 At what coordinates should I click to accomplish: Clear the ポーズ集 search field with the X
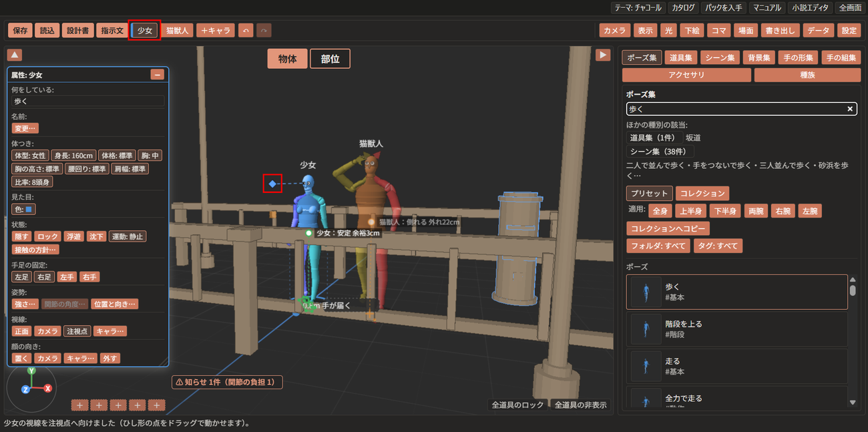point(850,109)
